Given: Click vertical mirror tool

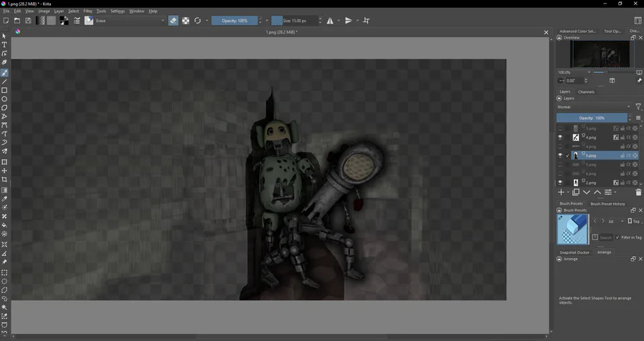Looking at the screenshot, I should [x=348, y=21].
